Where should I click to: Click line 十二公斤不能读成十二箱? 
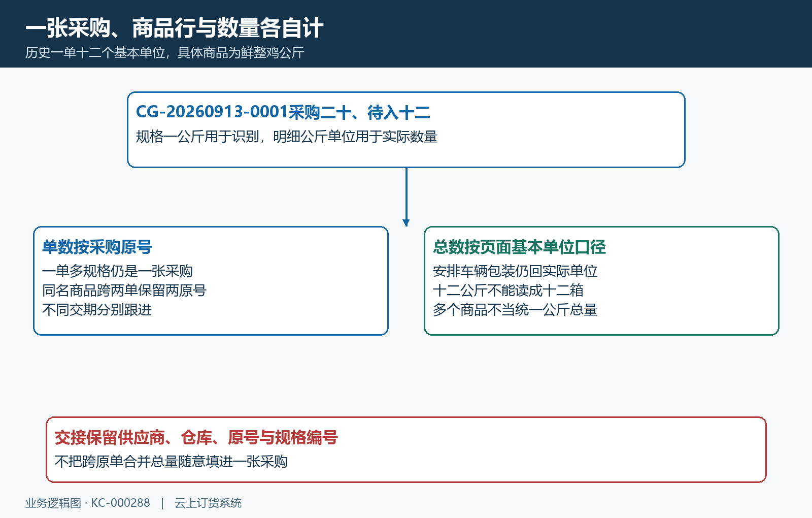508,290
